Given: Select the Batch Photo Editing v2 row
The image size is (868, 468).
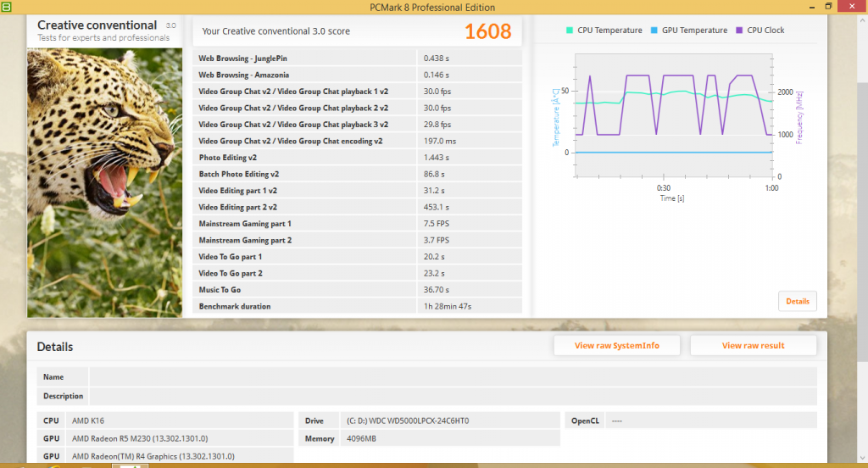Looking at the screenshot, I should click(x=357, y=174).
